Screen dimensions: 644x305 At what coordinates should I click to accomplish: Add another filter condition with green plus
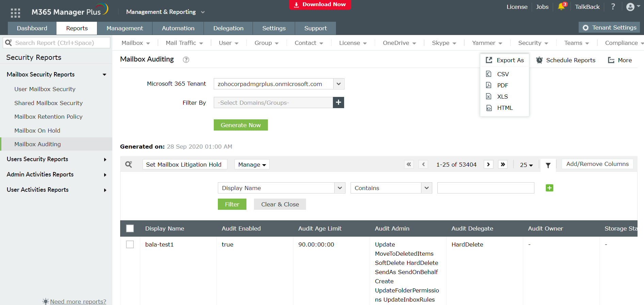(549, 188)
